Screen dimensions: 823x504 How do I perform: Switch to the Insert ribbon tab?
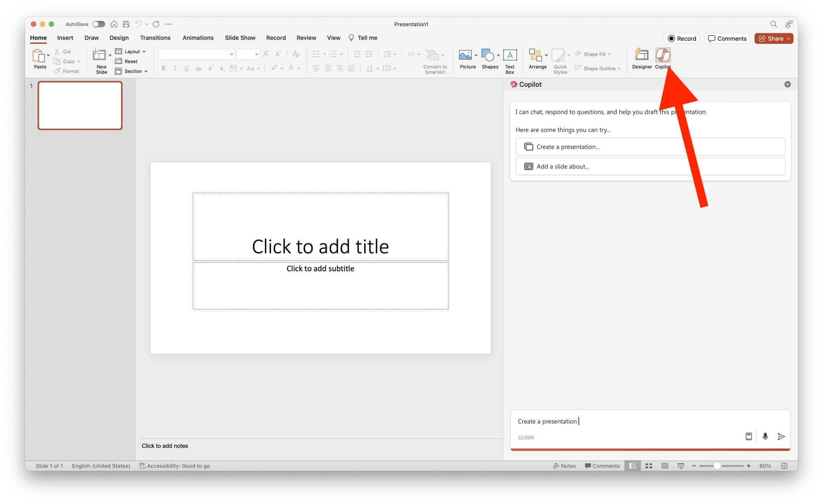[x=65, y=37]
